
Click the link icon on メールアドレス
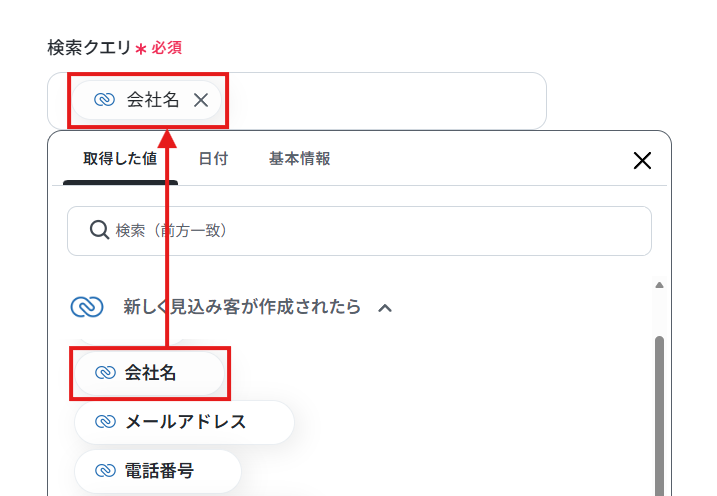(105, 421)
